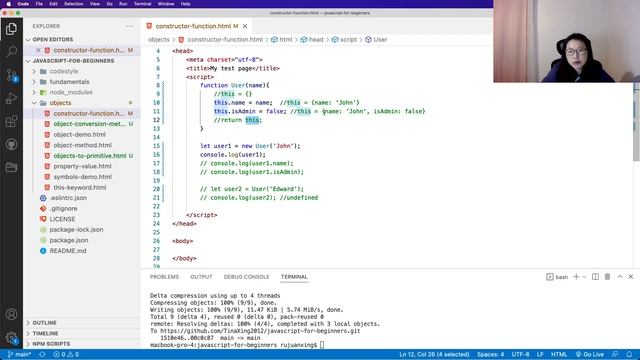Change encoding via UTF-8 status item

tap(520, 354)
